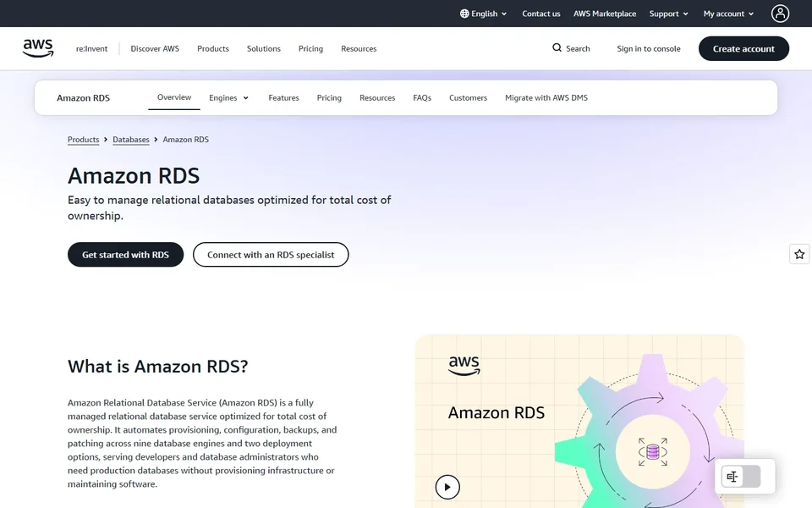812x508 pixels.
Task: Click the Create account button
Action: 743,48
